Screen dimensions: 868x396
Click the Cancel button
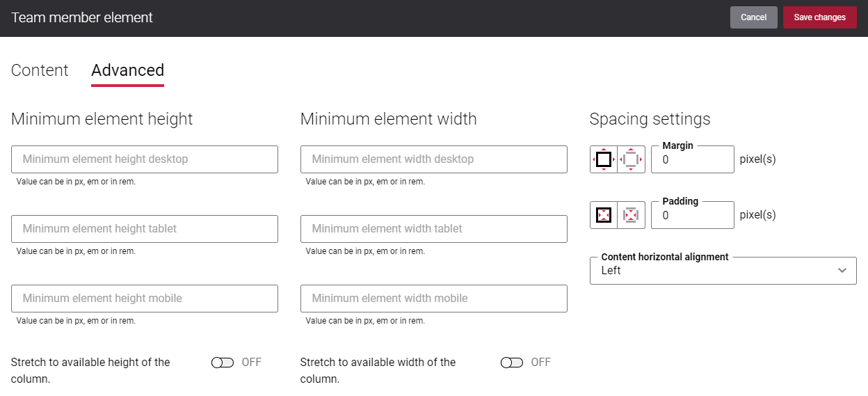pyautogui.click(x=754, y=17)
